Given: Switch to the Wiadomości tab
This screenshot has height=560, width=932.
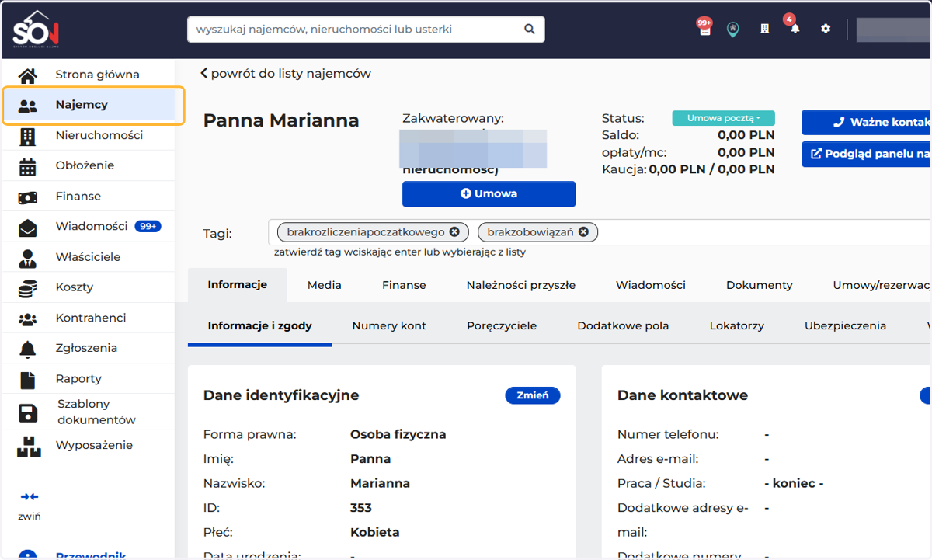Looking at the screenshot, I should pyautogui.click(x=651, y=285).
